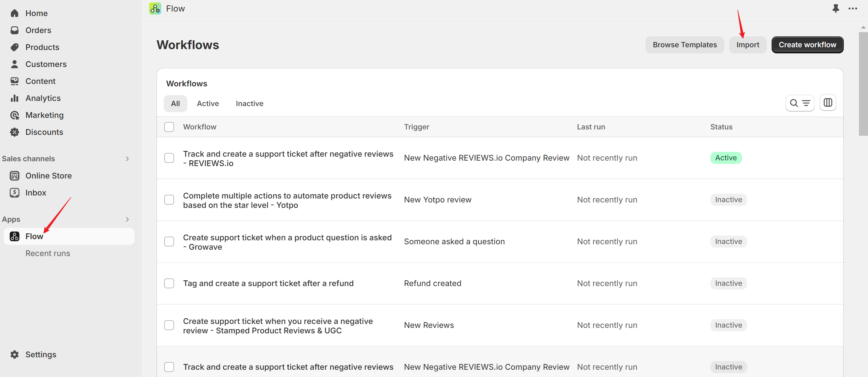
Task: Click the Products tag icon
Action: 15,47
